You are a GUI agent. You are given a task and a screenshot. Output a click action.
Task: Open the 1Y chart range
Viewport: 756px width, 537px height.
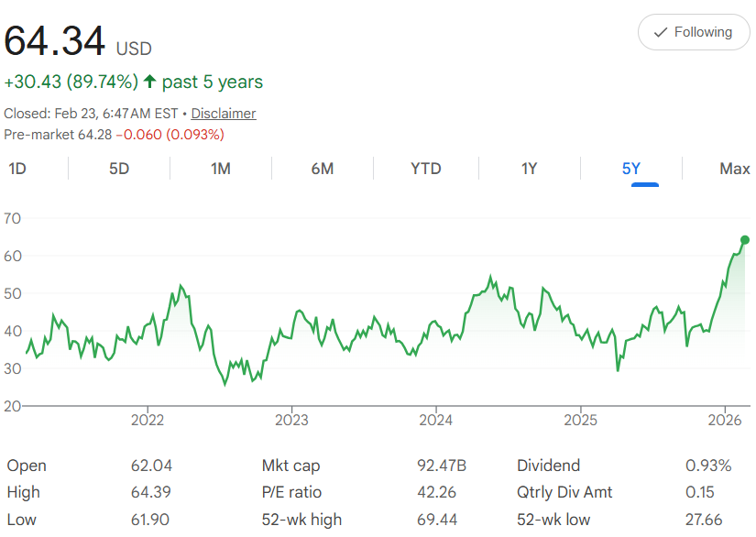click(x=529, y=169)
